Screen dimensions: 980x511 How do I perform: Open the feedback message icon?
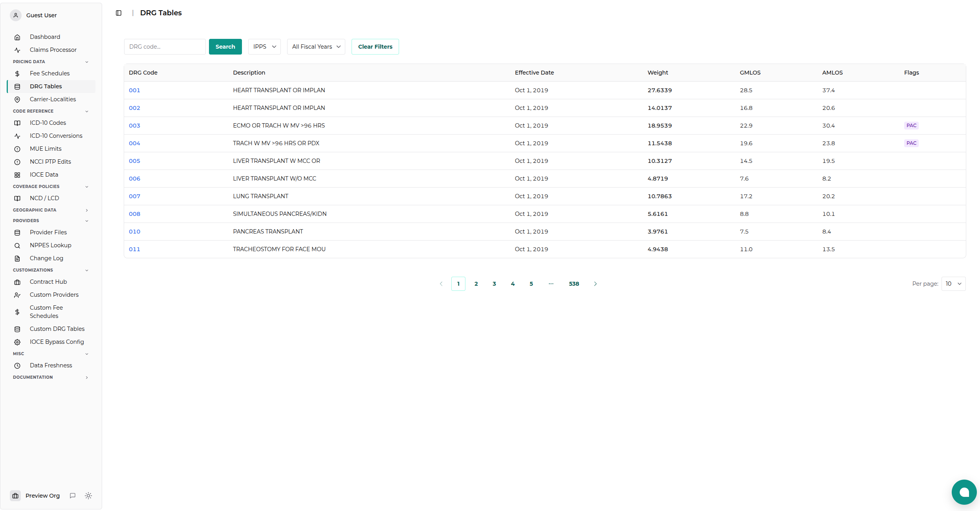click(73, 496)
